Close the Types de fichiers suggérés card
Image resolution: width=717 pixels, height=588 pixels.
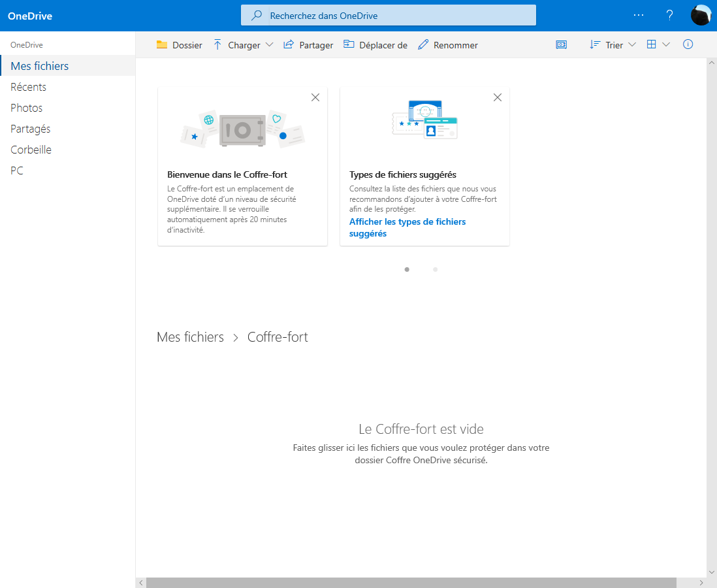click(x=498, y=97)
